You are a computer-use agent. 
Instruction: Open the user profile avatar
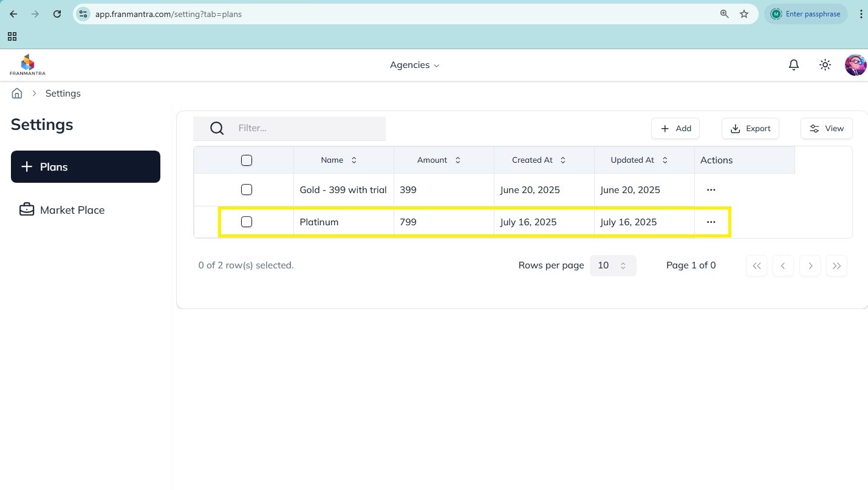click(855, 65)
